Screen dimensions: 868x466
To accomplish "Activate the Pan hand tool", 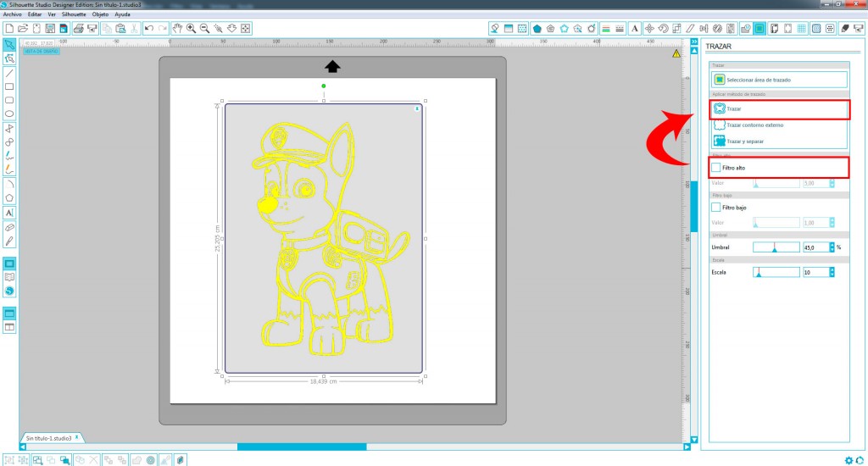I will [x=177, y=28].
